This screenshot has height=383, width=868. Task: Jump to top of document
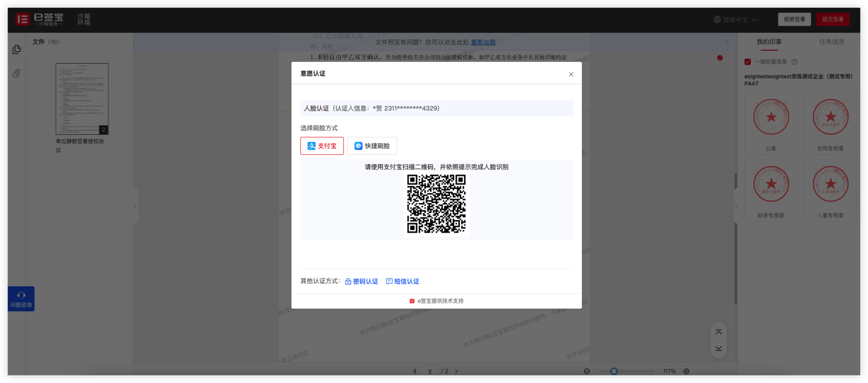click(718, 332)
